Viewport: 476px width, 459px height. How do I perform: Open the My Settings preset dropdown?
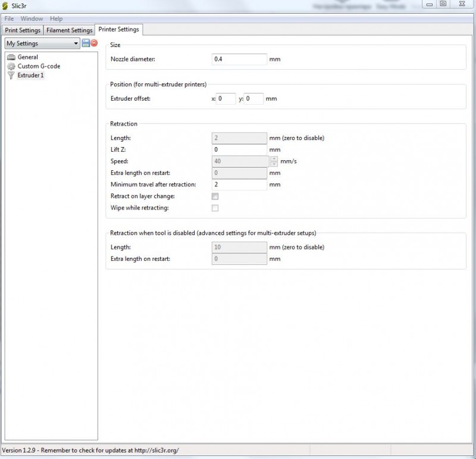(42, 43)
